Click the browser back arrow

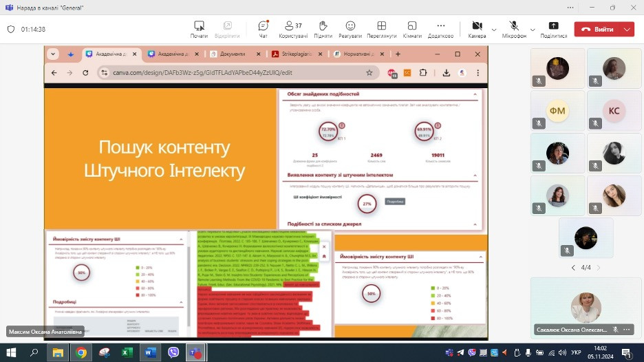tap(54, 73)
